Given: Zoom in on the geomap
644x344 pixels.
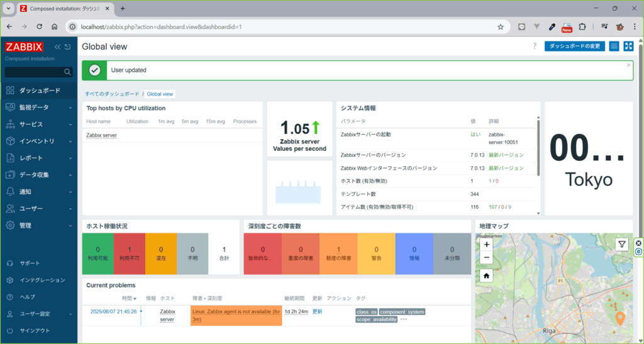Looking at the screenshot, I should point(486,245).
